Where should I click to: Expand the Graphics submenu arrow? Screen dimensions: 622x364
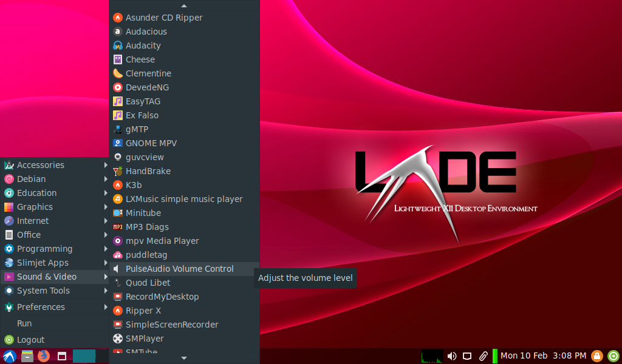106,207
